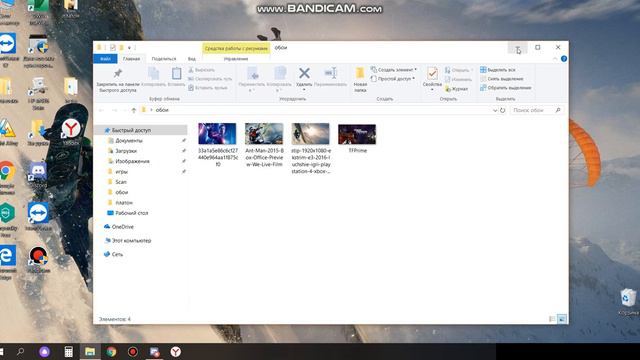Screen dimensions: 640x360
Task: Click the Вставить clipboard icon
Action: [x=176, y=74]
